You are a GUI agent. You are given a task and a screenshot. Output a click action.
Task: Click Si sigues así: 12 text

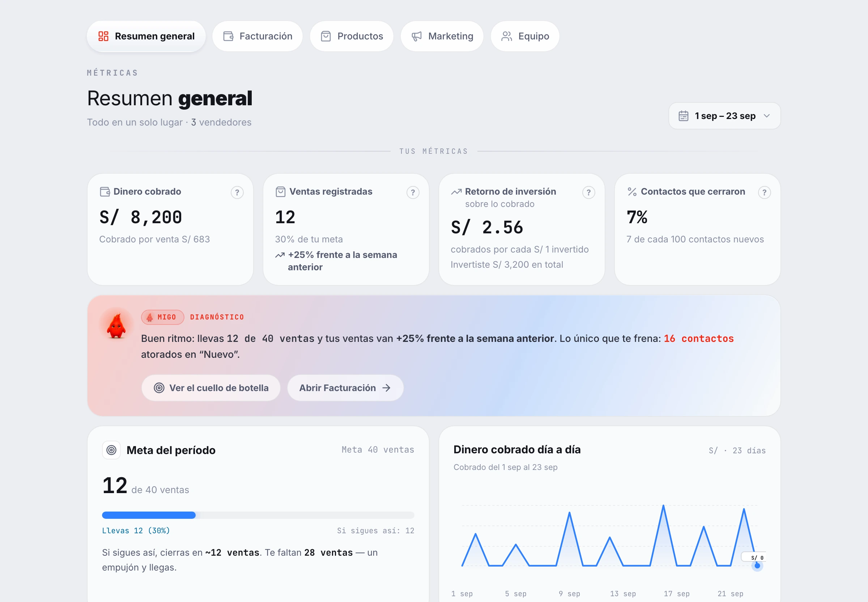tap(375, 531)
